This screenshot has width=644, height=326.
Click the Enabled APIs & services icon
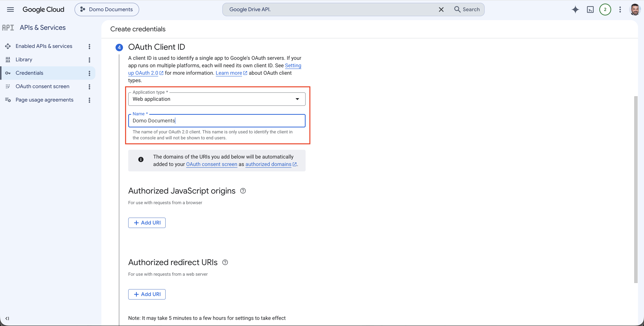(8, 46)
